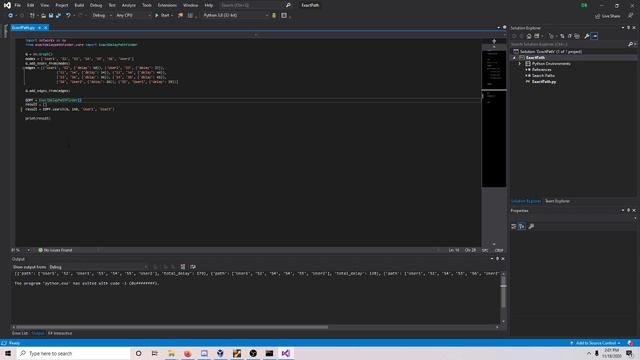Click the Windows Start button
This screenshot has width=640, height=360.
[x=8, y=353]
